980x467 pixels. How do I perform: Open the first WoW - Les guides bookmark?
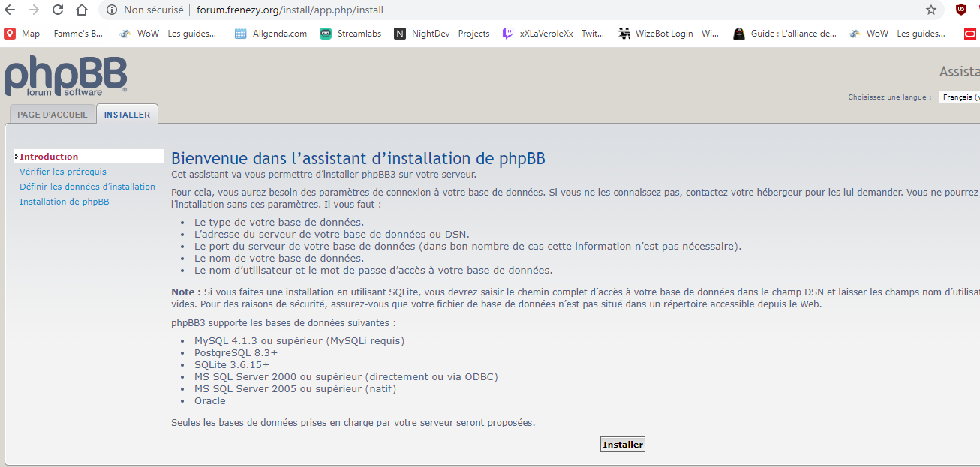(x=167, y=34)
